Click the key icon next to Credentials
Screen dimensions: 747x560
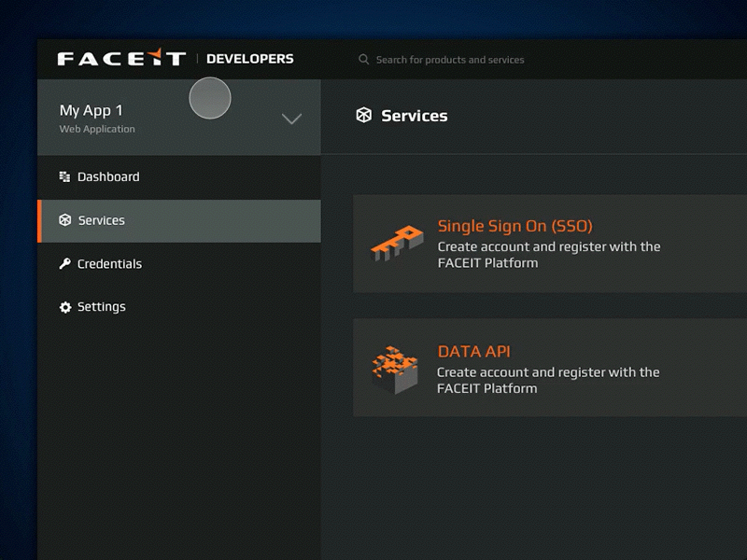[x=64, y=264]
